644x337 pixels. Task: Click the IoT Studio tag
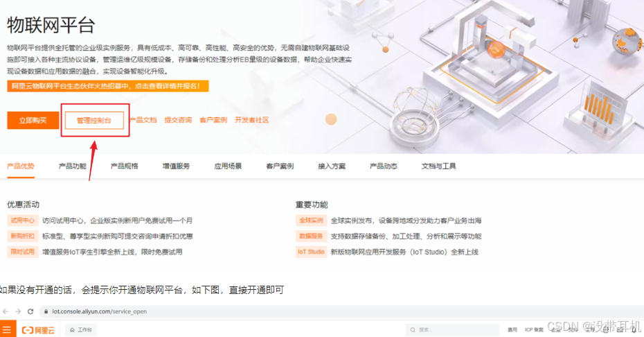pos(312,252)
